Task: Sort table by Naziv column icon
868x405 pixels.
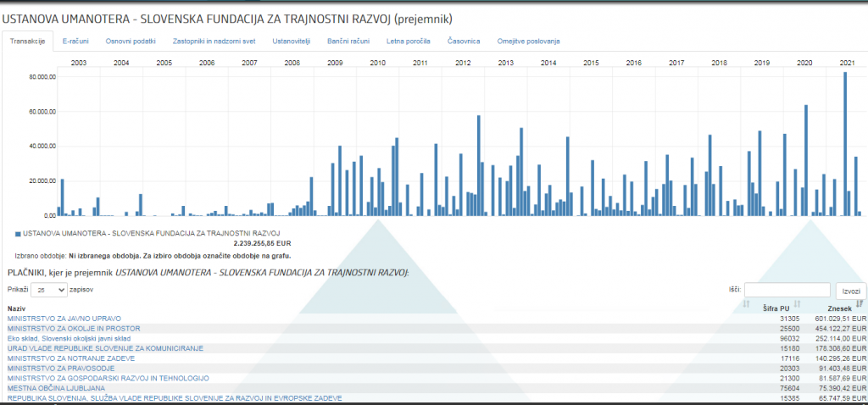Action: [747, 304]
